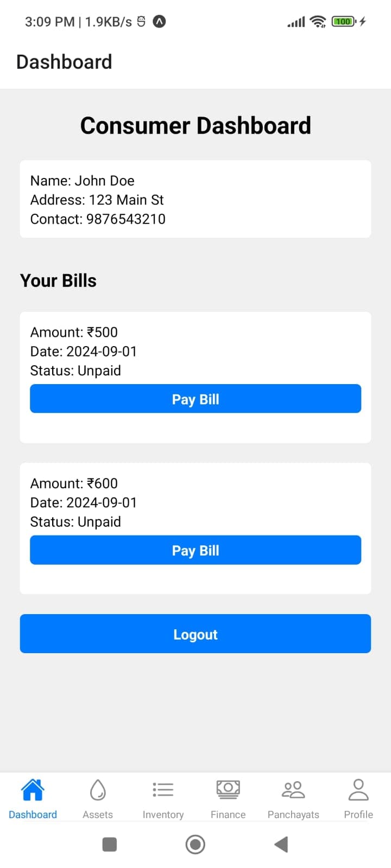Tap the Wi-Fi status icon
Viewport: 391px width, 868px height.
(x=318, y=22)
